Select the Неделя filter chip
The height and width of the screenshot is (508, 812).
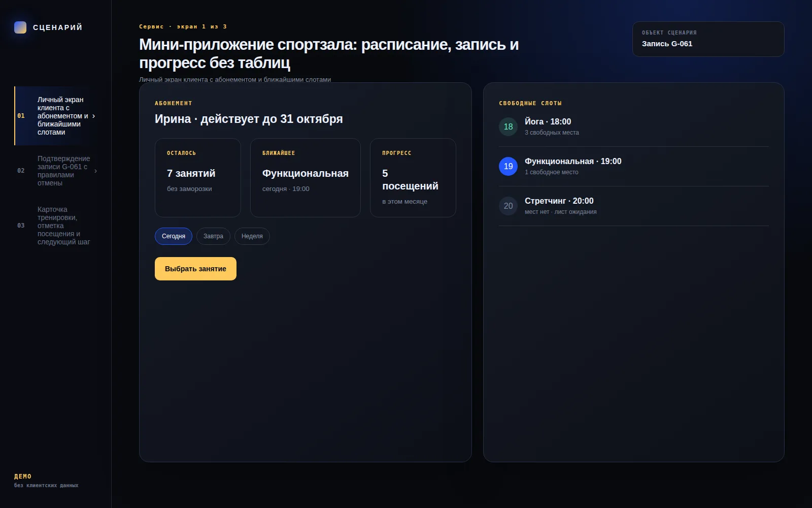coord(252,236)
